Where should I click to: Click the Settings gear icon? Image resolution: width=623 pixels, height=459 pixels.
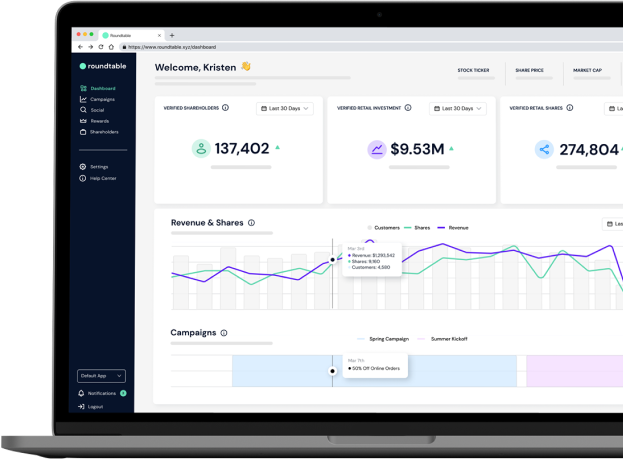(83, 167)
